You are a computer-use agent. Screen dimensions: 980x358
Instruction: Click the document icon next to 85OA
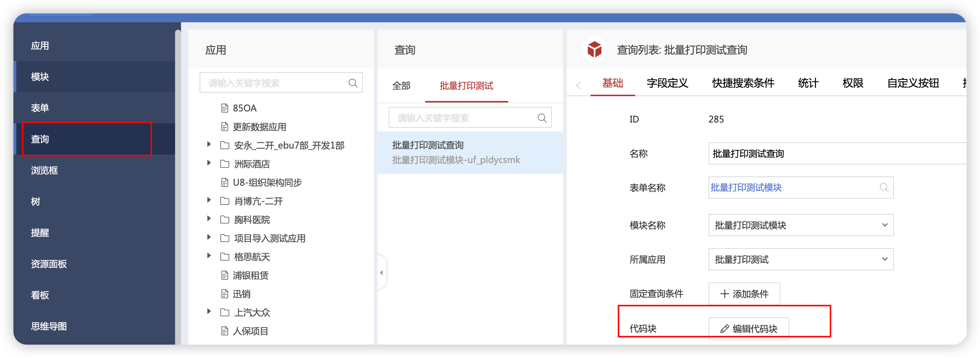(x=224, y=108)
